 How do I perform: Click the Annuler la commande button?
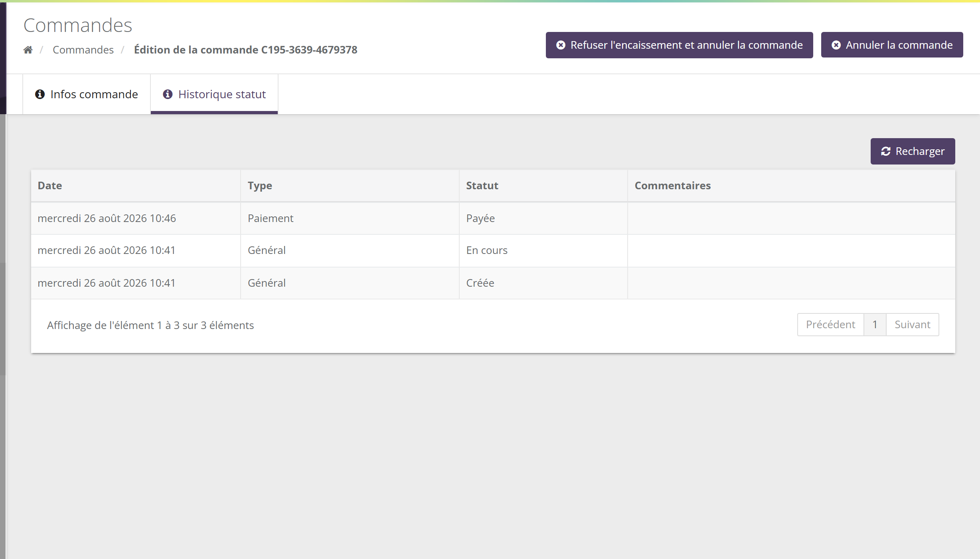(892, 45)
